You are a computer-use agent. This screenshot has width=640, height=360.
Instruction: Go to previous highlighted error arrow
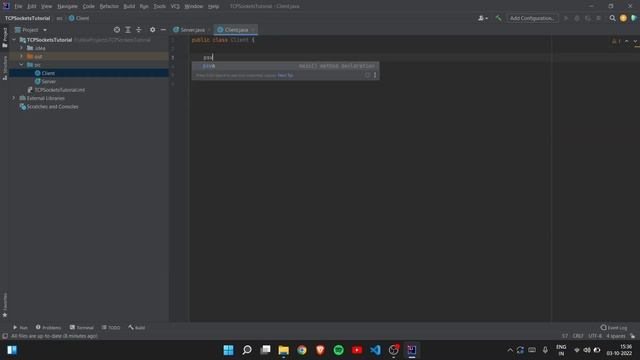pos(627,41)
